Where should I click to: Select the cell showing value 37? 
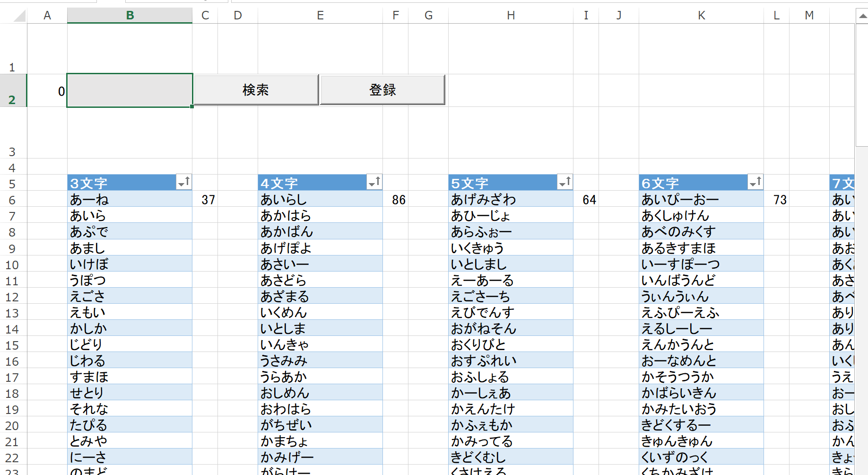tap(206, 199)
